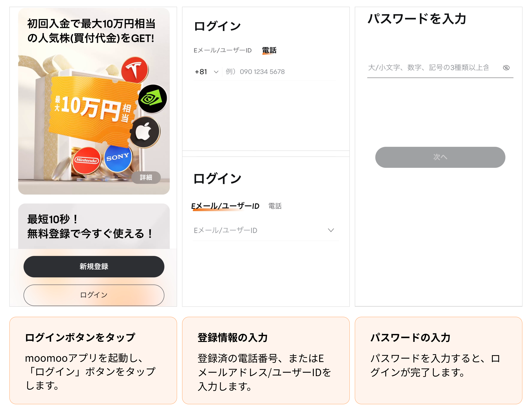Screen dimensions: 532x416
Task: Select underlined Eメール/ユーザーID tab in lower panel
Action: (x=225, y=206)
